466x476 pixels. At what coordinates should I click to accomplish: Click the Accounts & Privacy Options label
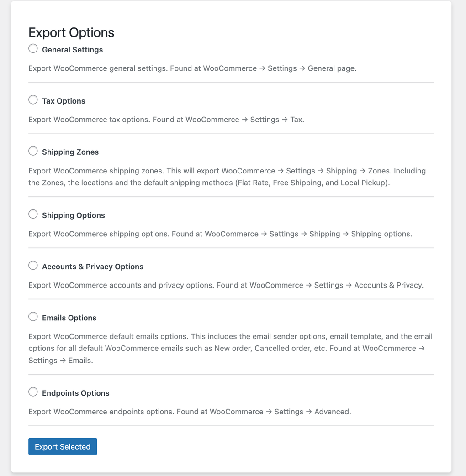pyautogui.click(x=93, y=267)
